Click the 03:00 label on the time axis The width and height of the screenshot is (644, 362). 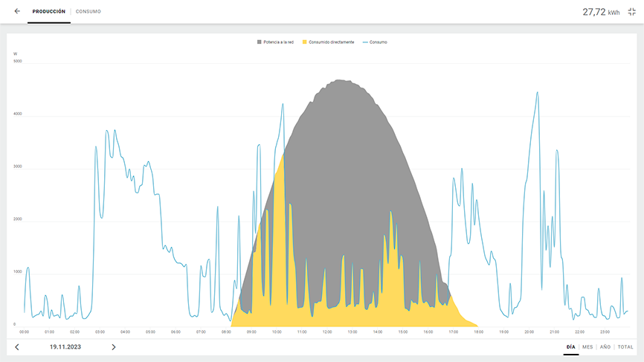coord(100,332)
